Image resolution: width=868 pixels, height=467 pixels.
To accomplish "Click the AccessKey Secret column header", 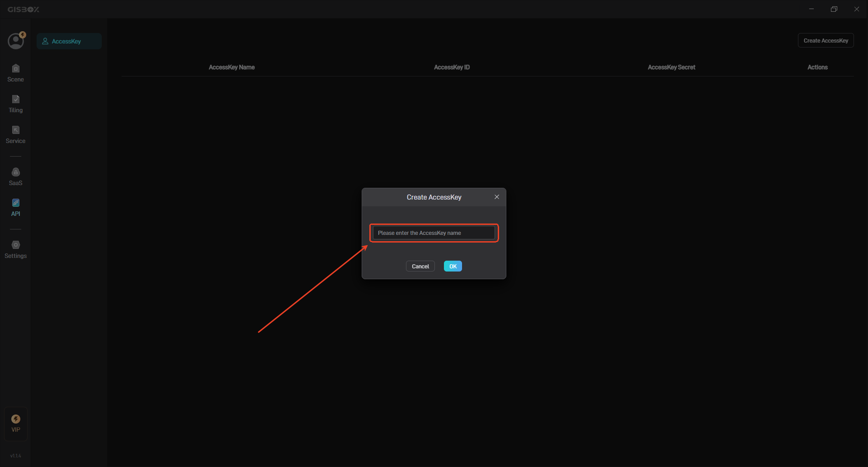I will click(671, 67).
